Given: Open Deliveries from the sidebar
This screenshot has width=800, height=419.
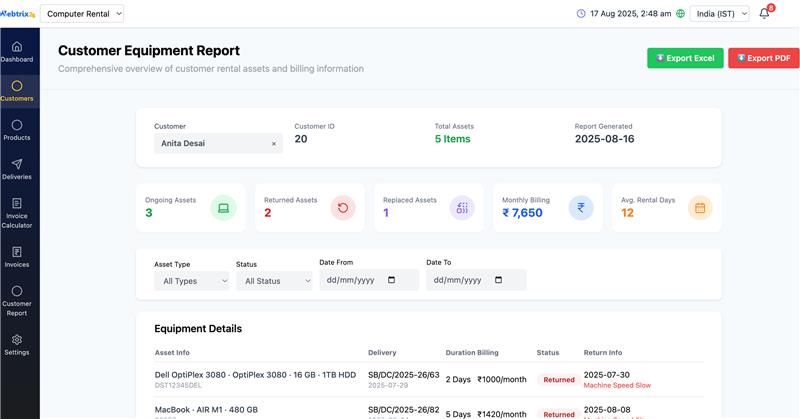Looking at the screenshot, I should [17, 169].
